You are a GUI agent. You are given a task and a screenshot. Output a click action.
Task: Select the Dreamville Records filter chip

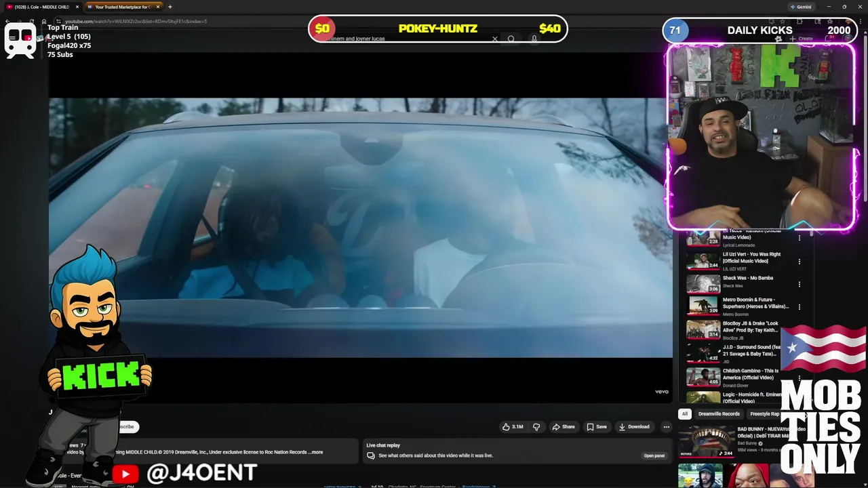[x=719, y=414]
